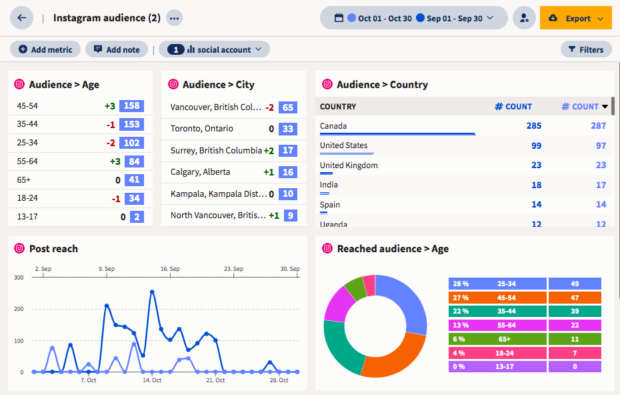Select the Spain country row
The width and height of the screenshot is (620, 395).
463,205
